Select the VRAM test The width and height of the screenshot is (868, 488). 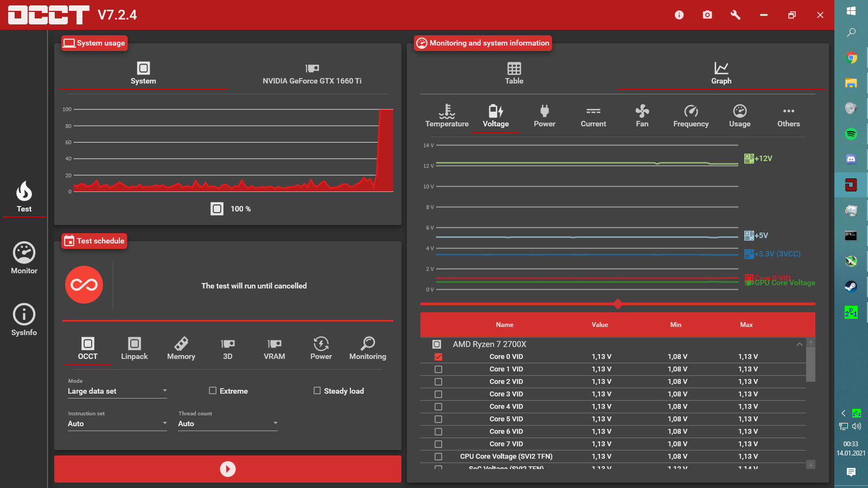tap(275, 348)
